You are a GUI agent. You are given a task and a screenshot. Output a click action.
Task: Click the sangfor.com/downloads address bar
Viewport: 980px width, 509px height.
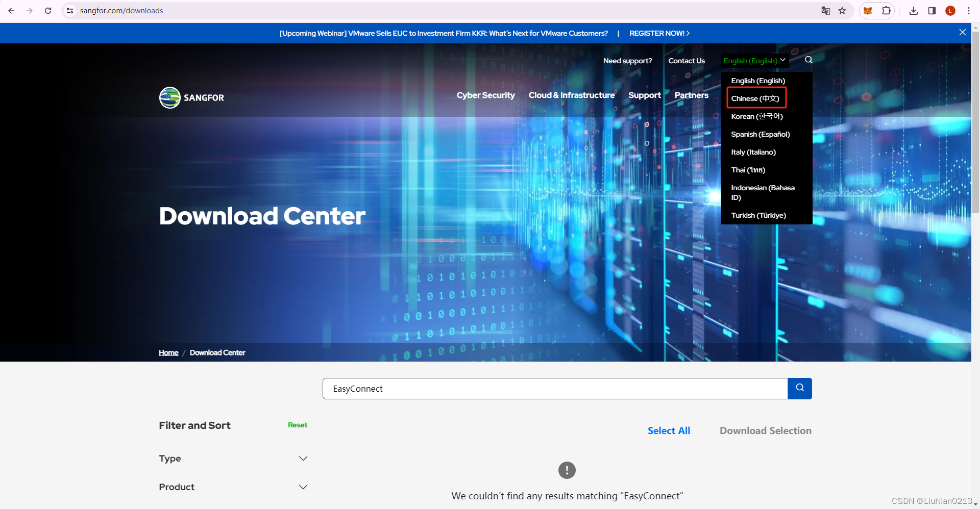[x=121, y=11]
